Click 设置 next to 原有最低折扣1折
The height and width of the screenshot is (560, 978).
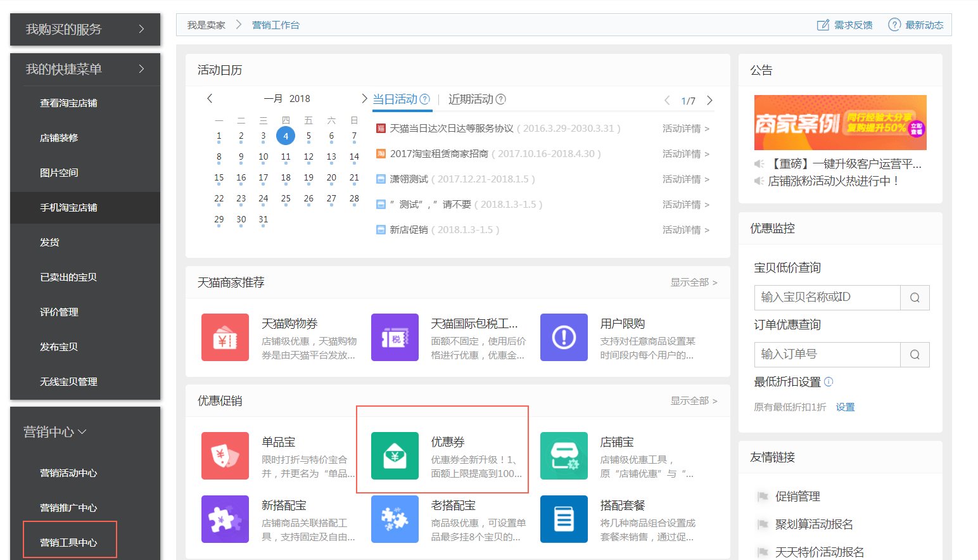(846, 407)
